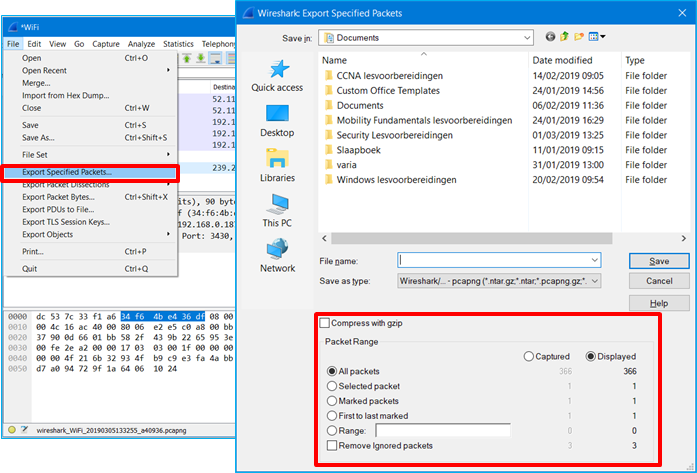Click the yellow expert info status icon

12,430
